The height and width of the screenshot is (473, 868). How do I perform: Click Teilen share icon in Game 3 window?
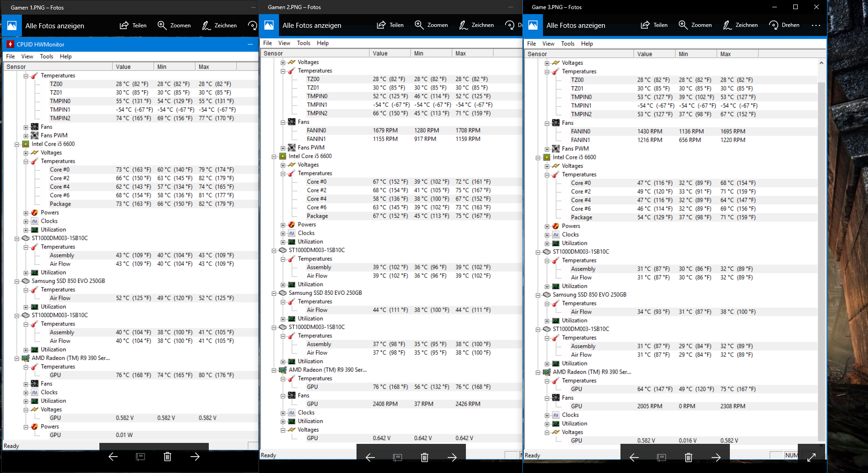point(645,25)
